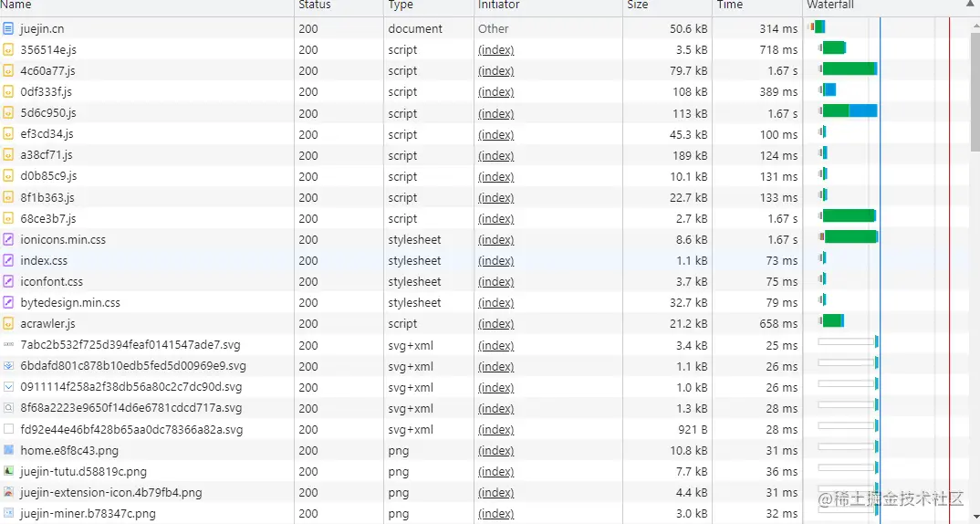The width and height of the screenshot is (980, 524).
Task: Open the Waterfall sort dropdown arrow
Action: click(970, 5)
